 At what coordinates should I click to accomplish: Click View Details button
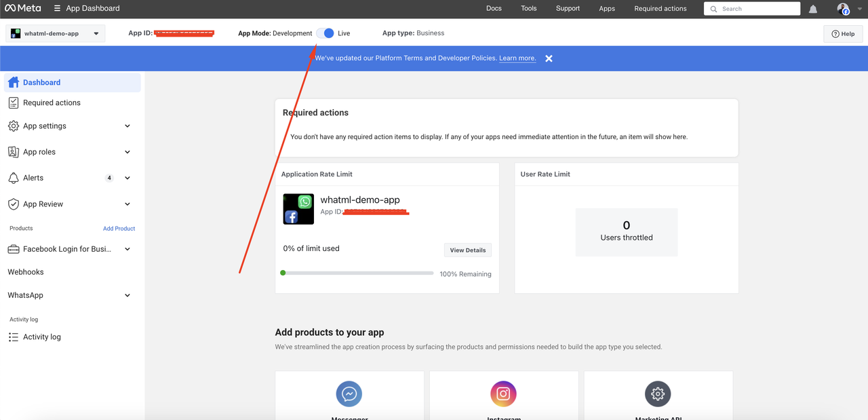[x=468, y=250]
